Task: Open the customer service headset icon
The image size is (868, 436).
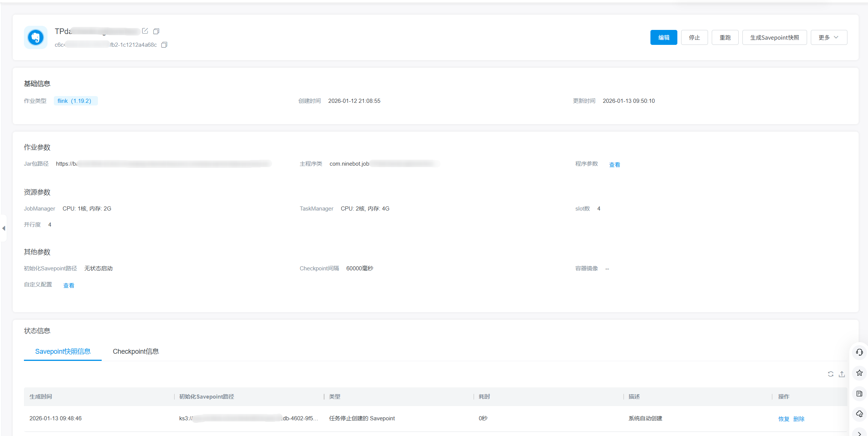Action: 859,352
